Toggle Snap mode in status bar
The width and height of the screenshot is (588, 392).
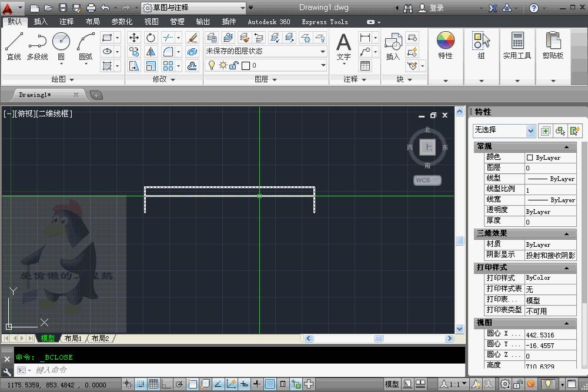141,384
